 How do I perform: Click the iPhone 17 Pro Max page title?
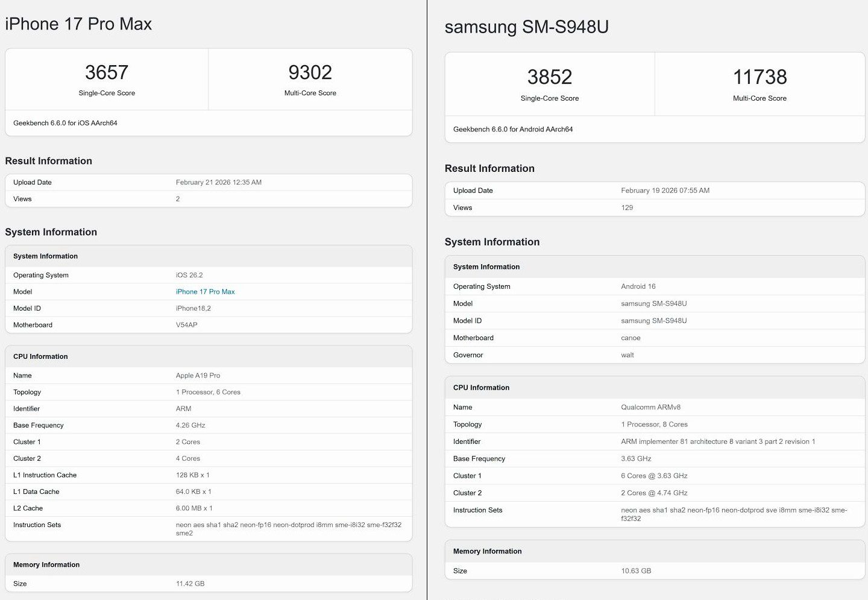pyautogui.click(x=78, y=24)
